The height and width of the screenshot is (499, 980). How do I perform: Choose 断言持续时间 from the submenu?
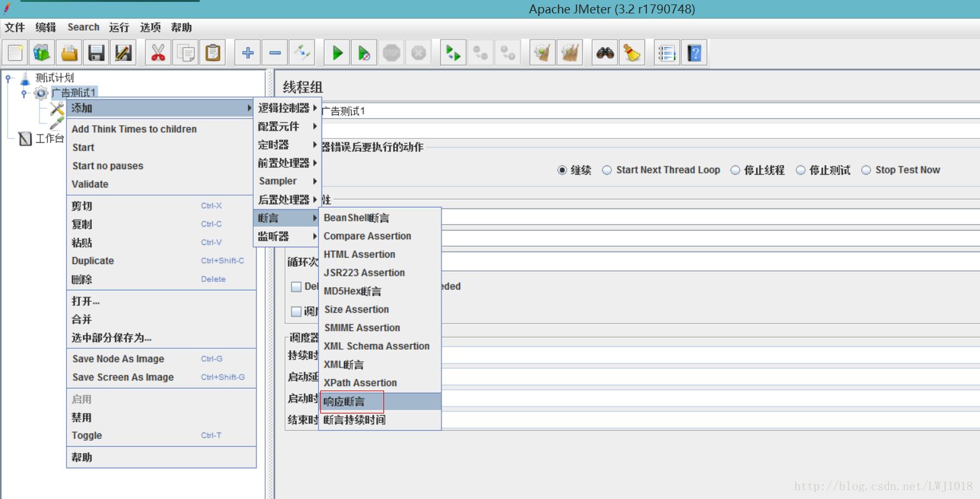coord(380,420)
